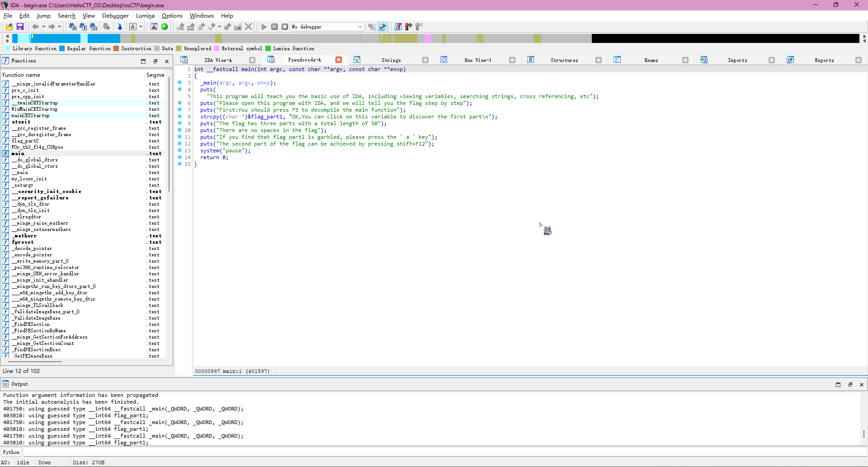Screen dimensions: 868x467
Task: Click the Pause process icon
Action: (274, 27)
